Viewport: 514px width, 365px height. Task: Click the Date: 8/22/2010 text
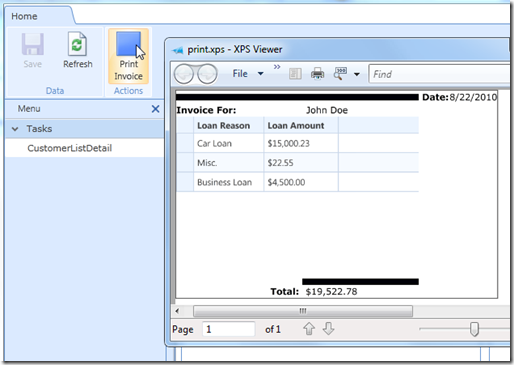point(460,97)
